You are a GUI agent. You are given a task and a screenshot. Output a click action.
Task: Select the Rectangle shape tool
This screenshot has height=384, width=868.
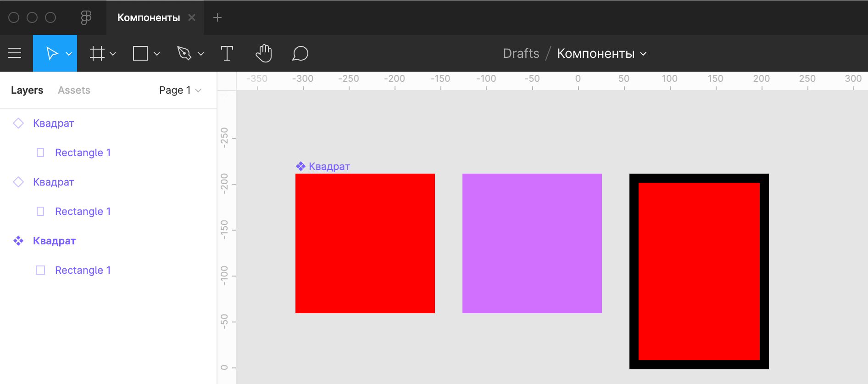pyautogui.click(x=140, y=53)
